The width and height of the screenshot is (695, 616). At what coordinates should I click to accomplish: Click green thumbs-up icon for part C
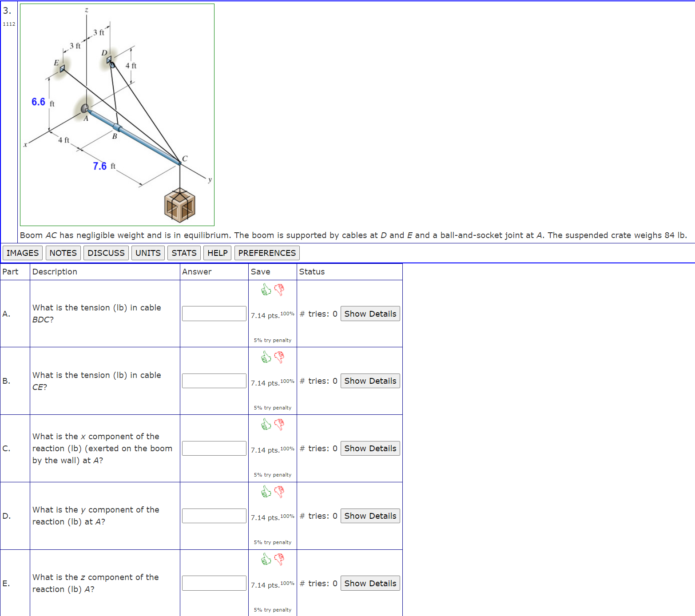point(266,425)
